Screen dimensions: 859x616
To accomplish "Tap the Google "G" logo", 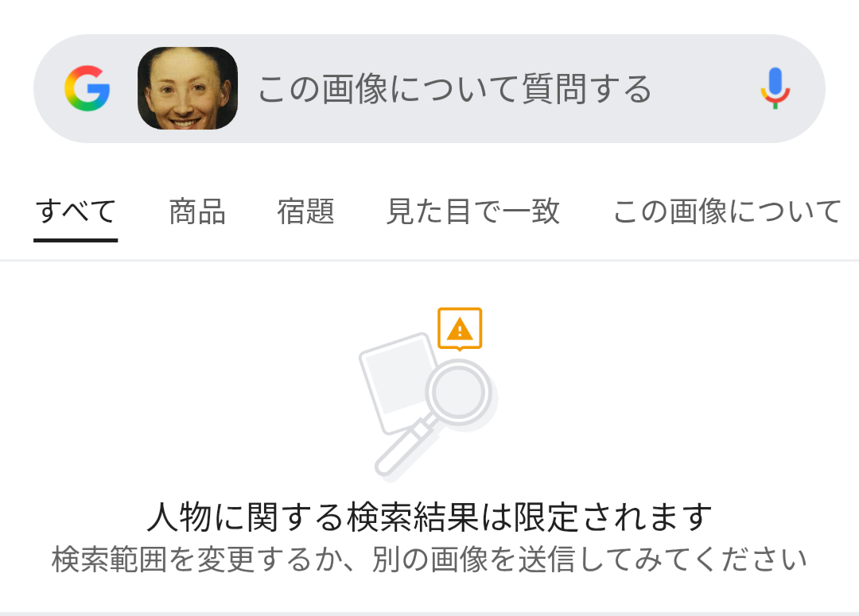I will coord(87,88).
